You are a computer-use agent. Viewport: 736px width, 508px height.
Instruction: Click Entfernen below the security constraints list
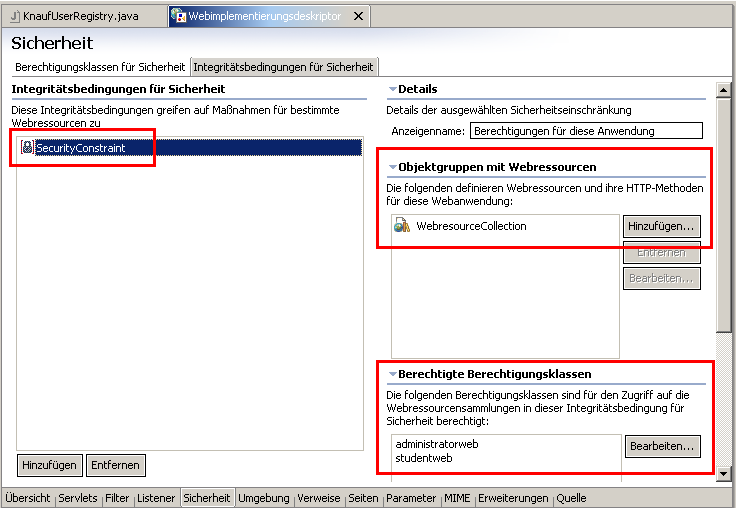coord(115,465)
